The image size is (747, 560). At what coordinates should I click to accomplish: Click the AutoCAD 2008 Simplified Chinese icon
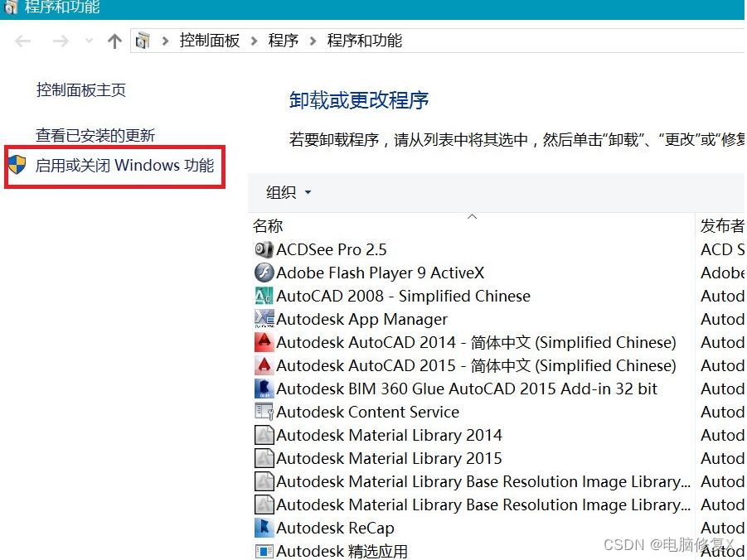264,296
